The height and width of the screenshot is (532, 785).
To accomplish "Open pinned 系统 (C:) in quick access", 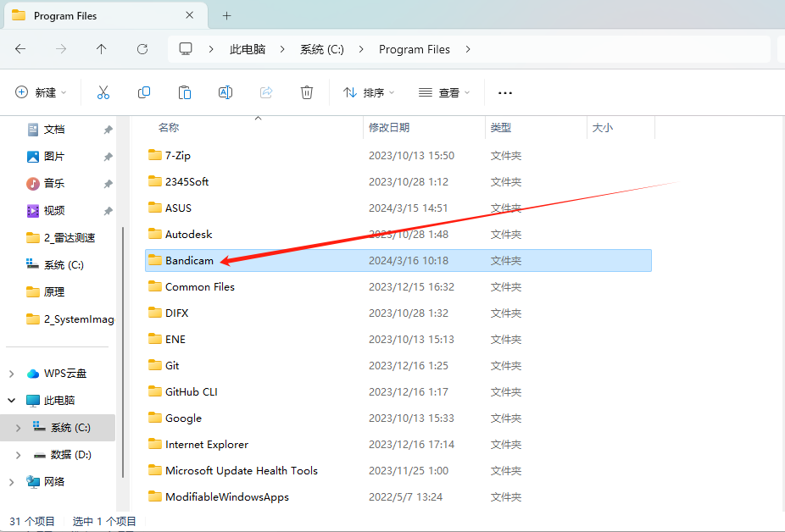I will point(55,265).
